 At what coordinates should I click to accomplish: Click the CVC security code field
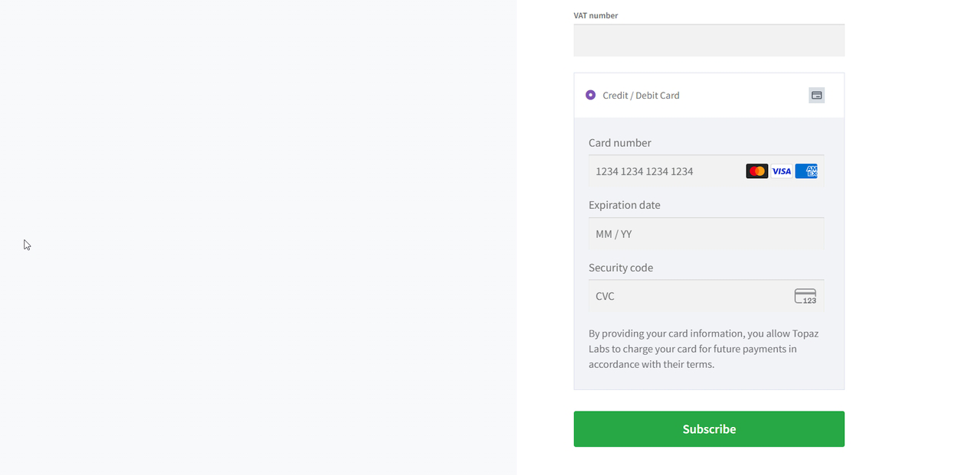(689, 296)
